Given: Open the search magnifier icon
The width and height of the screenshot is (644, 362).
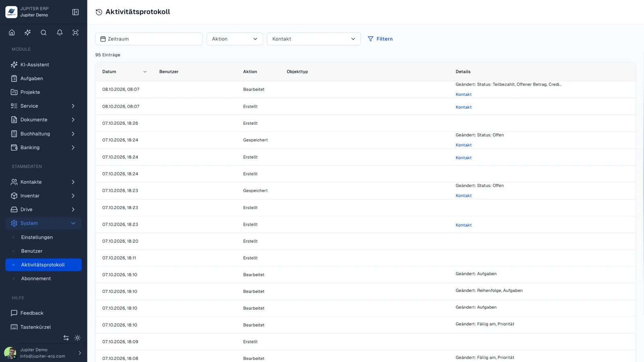Looking at the screenshot, I should point(43,33).
